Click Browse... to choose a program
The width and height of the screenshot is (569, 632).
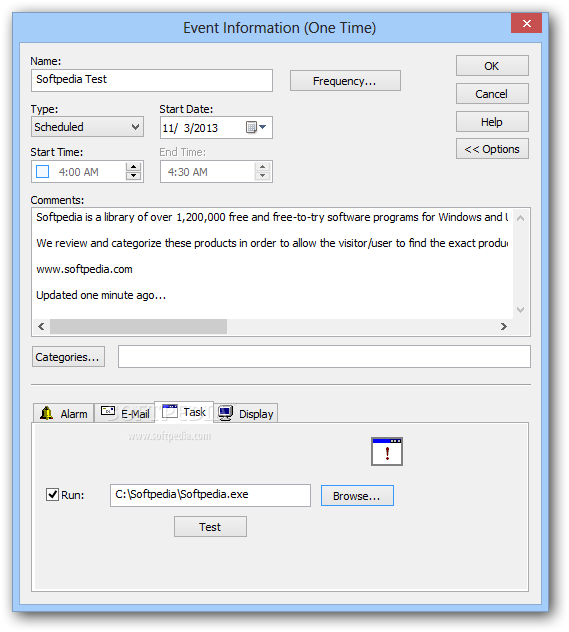(x=357, y=495)
